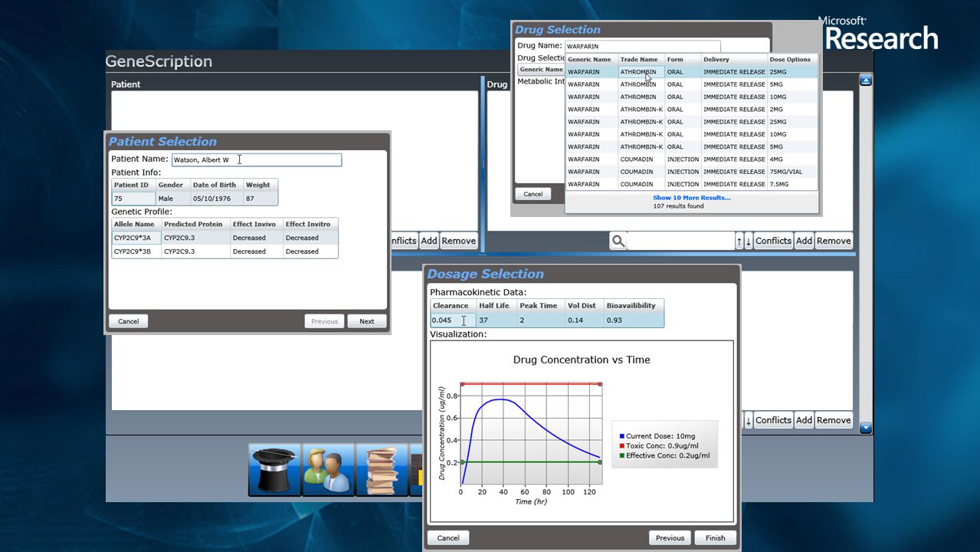This screenshot has height=552, width=980.
Task: Click the Allele Name column header
Action: tap(136, 224)
